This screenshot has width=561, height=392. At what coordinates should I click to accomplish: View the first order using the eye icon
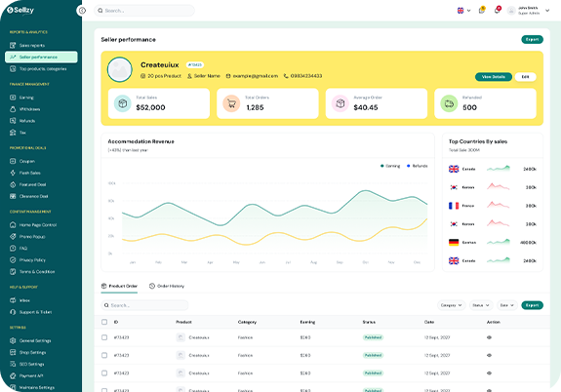coord(489,337)
